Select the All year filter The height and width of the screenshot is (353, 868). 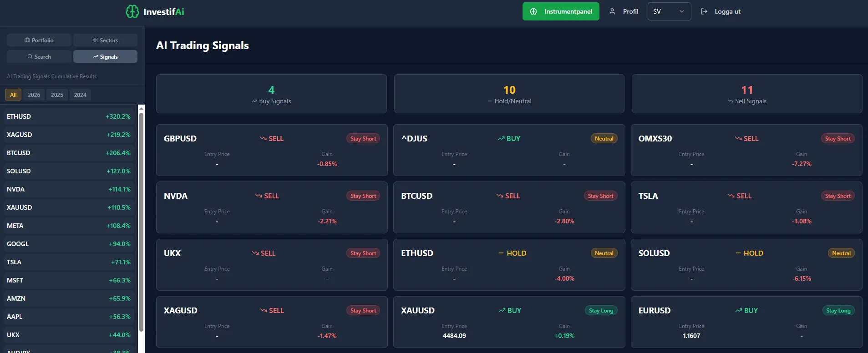13,95
